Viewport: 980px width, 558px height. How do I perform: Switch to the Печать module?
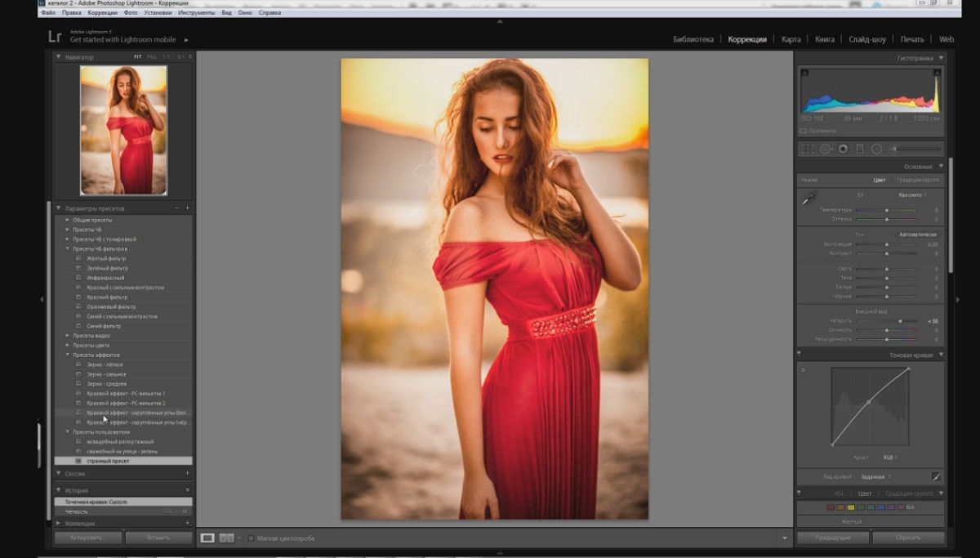coord(912,39)
